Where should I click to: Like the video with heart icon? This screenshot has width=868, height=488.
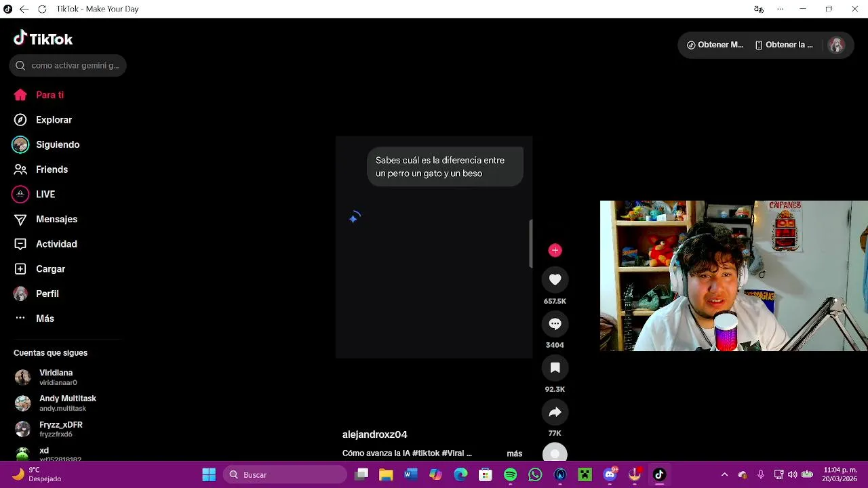click(555, 279)
